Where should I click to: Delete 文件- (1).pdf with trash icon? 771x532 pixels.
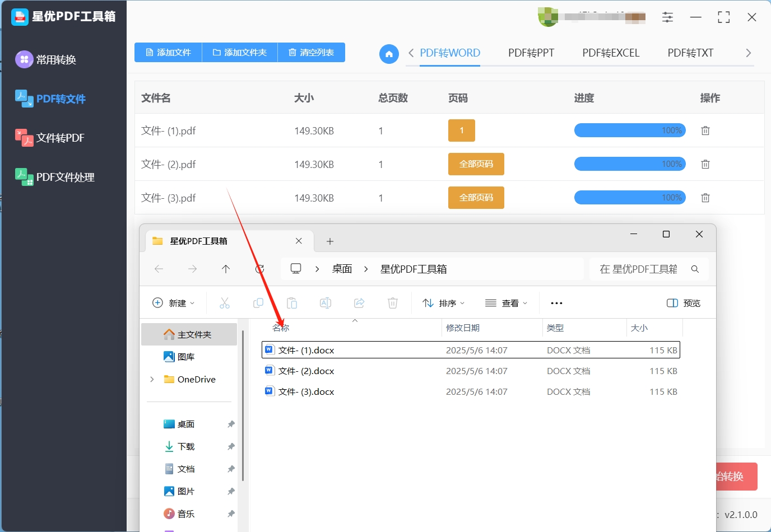[x=705, y=130]
